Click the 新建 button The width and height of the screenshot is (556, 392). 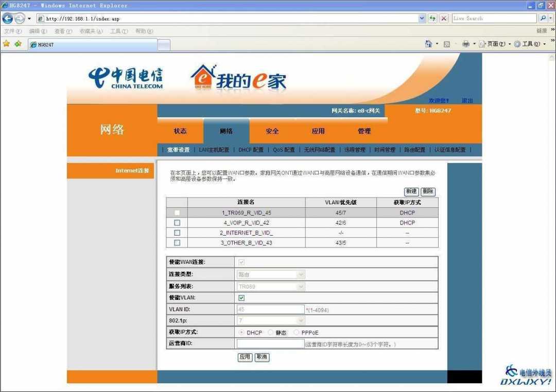[411, 191]
